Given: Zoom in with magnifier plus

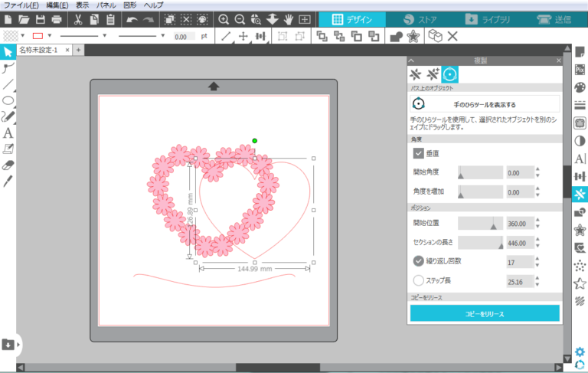Looking at the screenshot, I should tap(224, 19).
